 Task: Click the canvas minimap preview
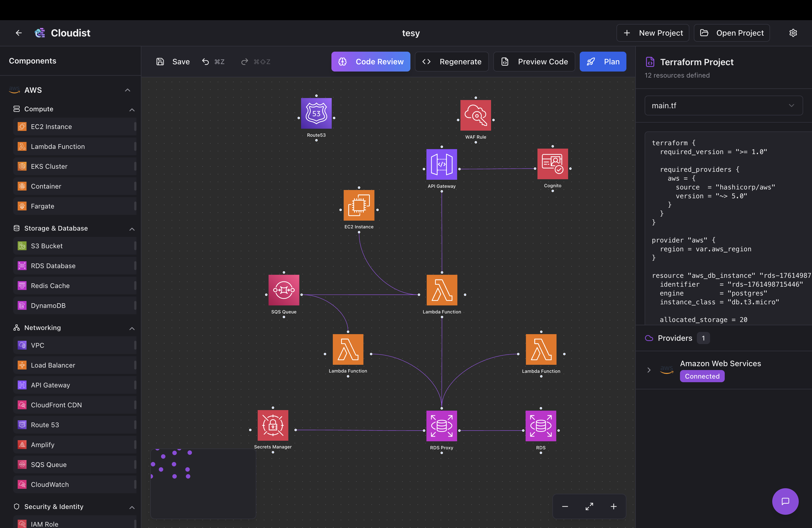203,484
